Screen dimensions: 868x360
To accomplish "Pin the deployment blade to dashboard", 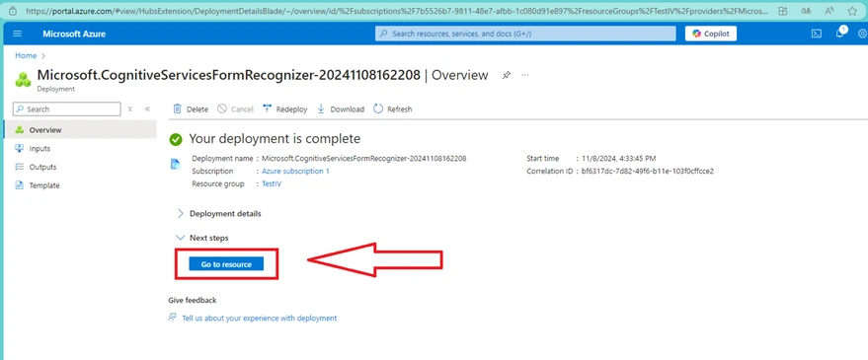I will [x=506, y=75].
